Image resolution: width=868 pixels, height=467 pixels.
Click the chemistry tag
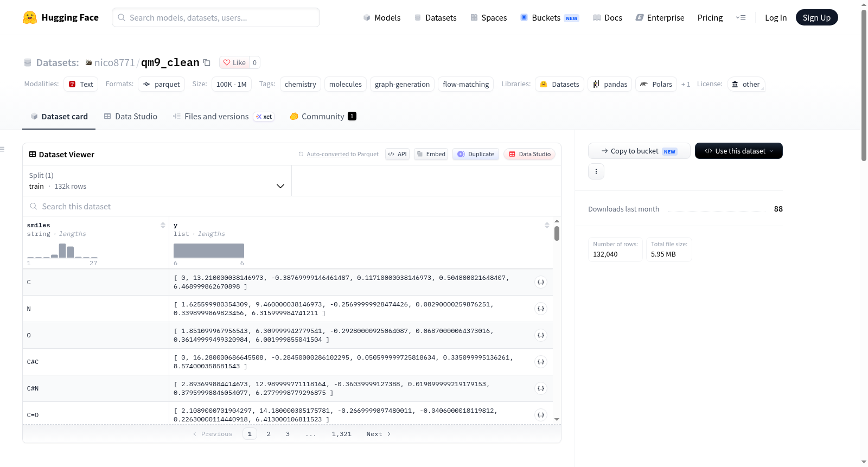300,84
